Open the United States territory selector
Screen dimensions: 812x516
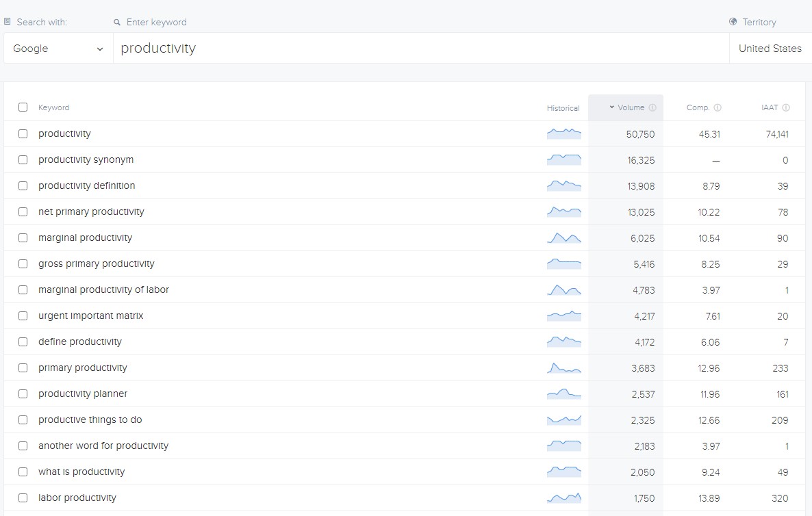pyautogui.click(x=770, y=48)
